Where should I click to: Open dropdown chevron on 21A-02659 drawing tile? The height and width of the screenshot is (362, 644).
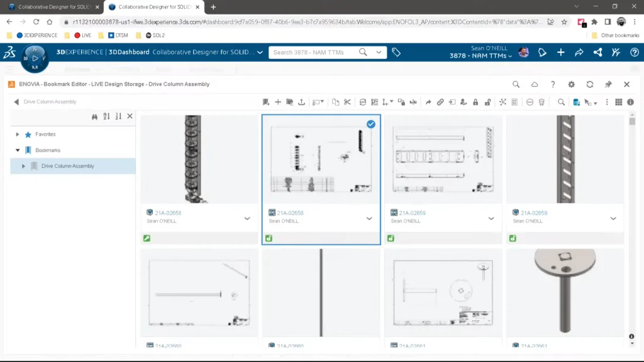coord(491,218)
